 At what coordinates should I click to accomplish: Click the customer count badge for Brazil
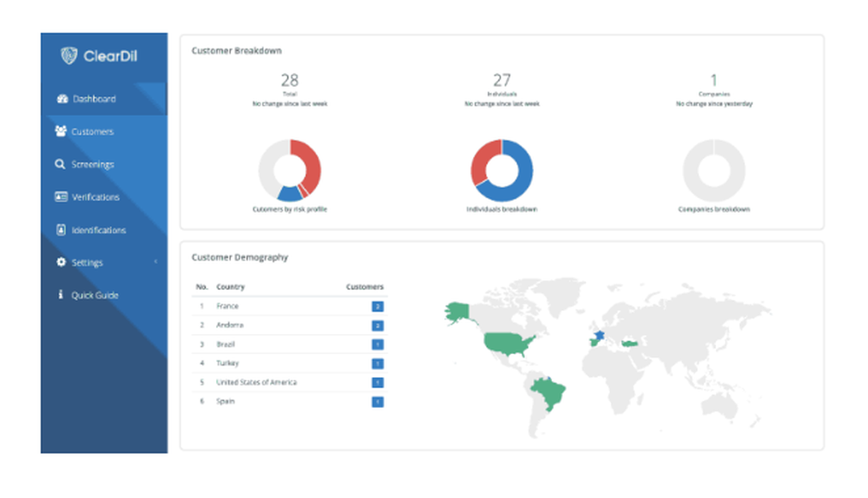click(x=378, y=344)
